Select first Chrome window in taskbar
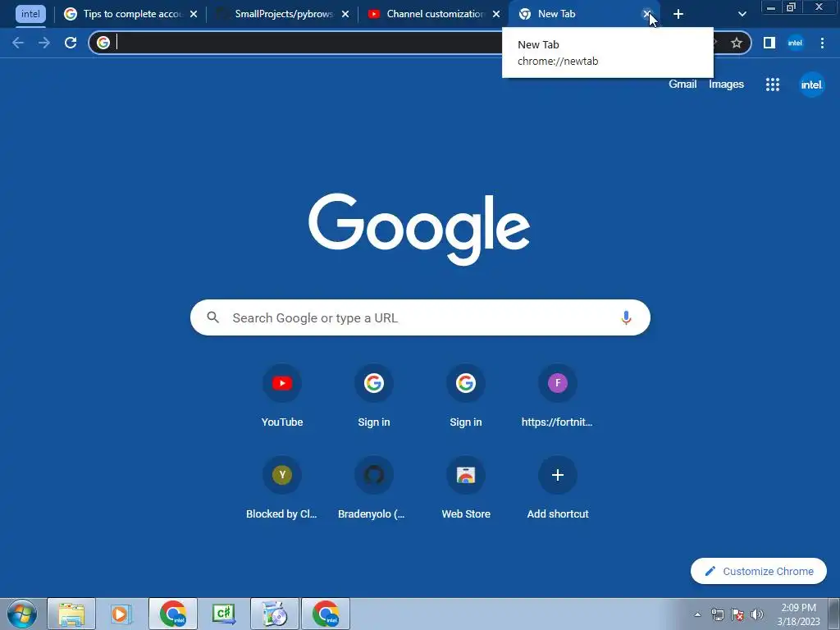 [173, 614]
